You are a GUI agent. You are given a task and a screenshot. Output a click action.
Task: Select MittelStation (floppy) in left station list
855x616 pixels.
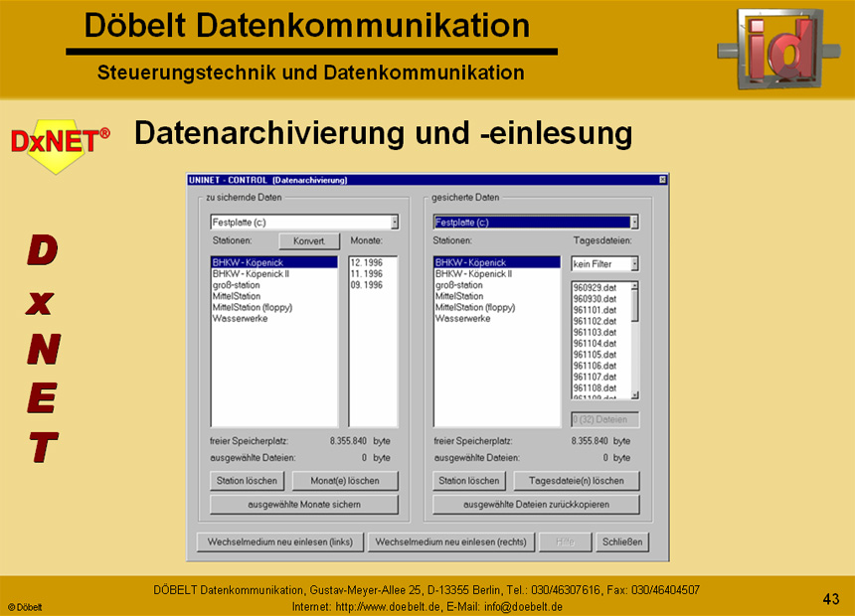pyautogui.click(x=274, y=307)
